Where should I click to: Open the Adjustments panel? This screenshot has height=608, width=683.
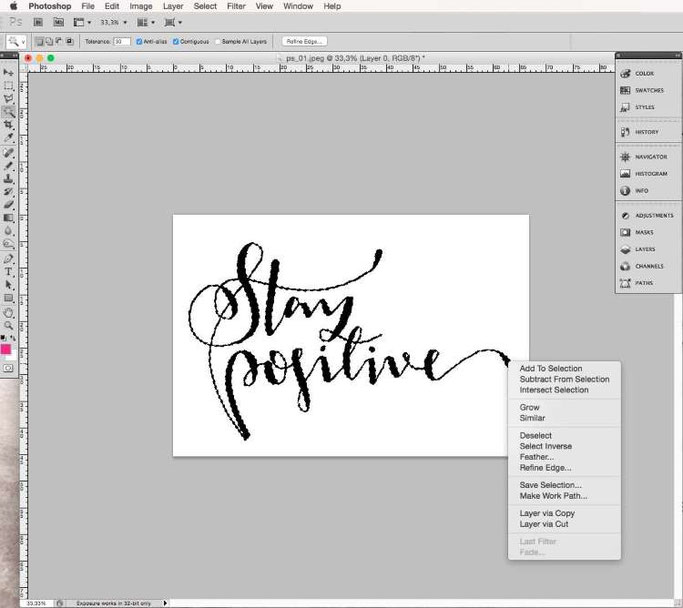pos(648,216)
